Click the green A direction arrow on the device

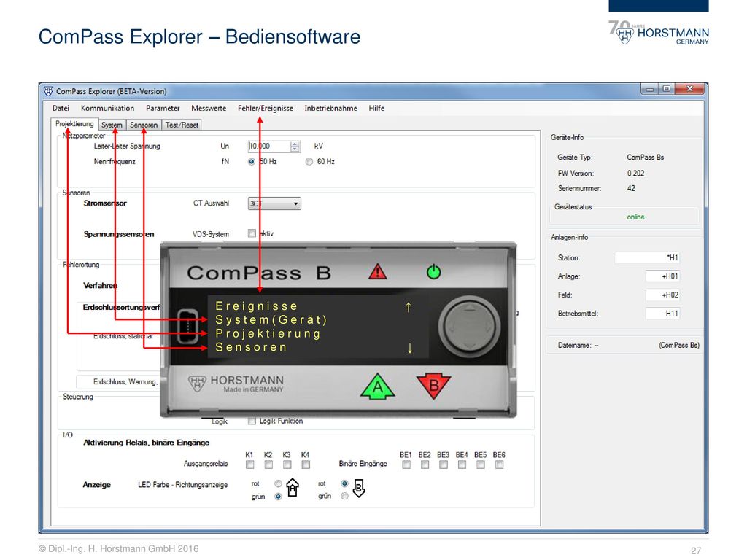pos(377,386)
